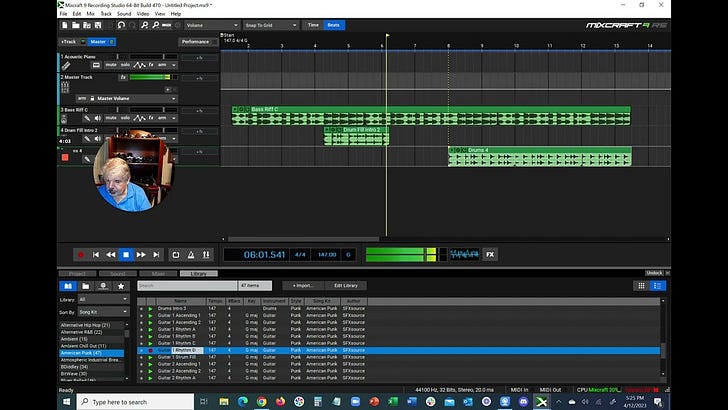Select the Library folder browse icon
The height and width of the screenshot is (410, 728).
85,286
